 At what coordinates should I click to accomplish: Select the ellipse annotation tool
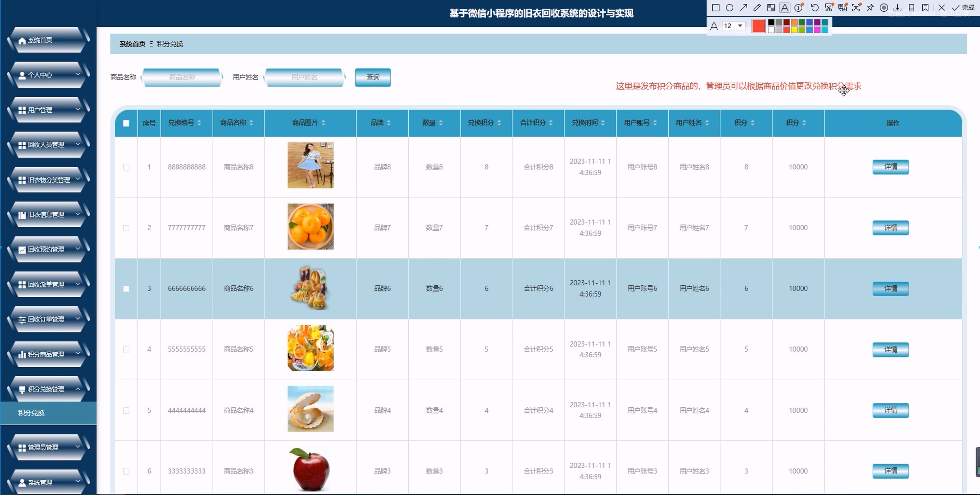[729, 8]
